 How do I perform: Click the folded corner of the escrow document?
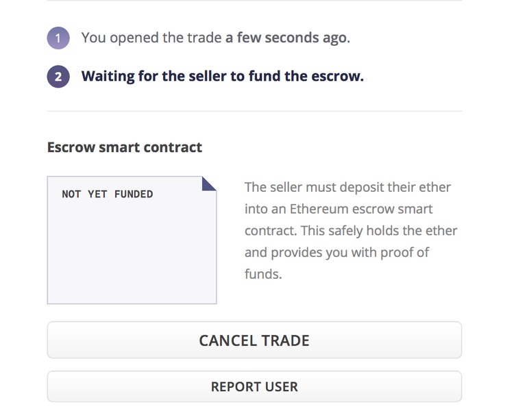coord(209,184)
